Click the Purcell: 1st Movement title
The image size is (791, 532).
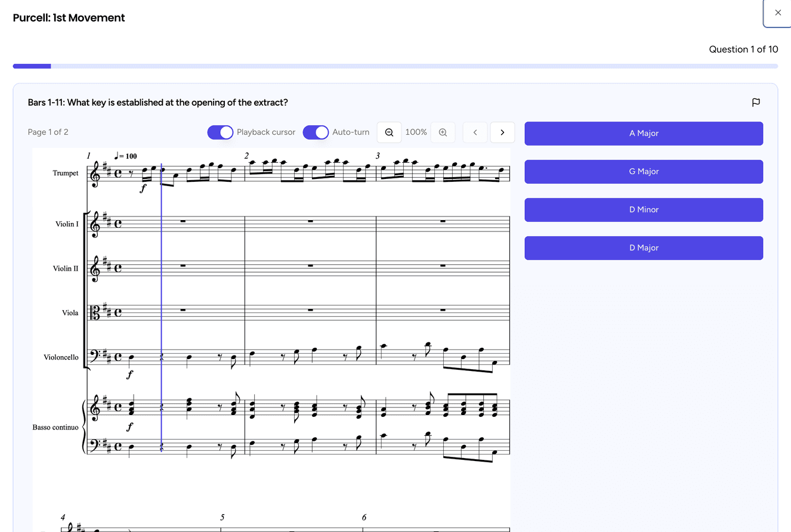click(x=69, y=18)
